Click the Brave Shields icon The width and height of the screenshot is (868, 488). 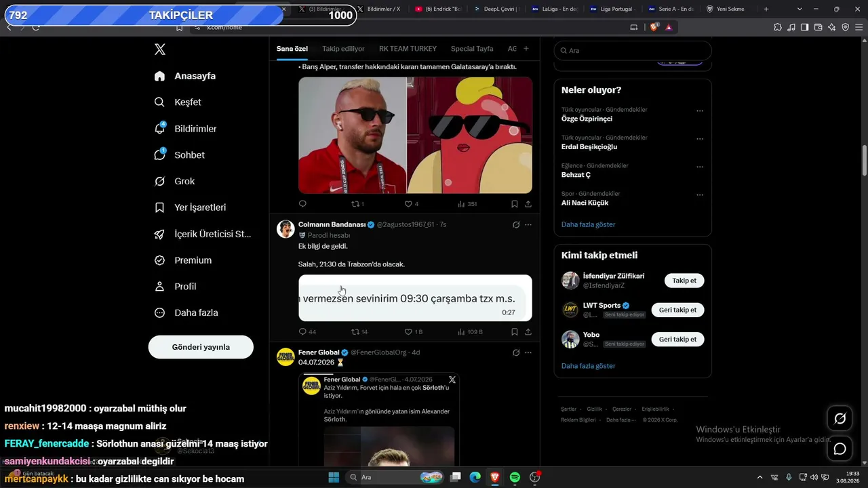coord(654,27)
